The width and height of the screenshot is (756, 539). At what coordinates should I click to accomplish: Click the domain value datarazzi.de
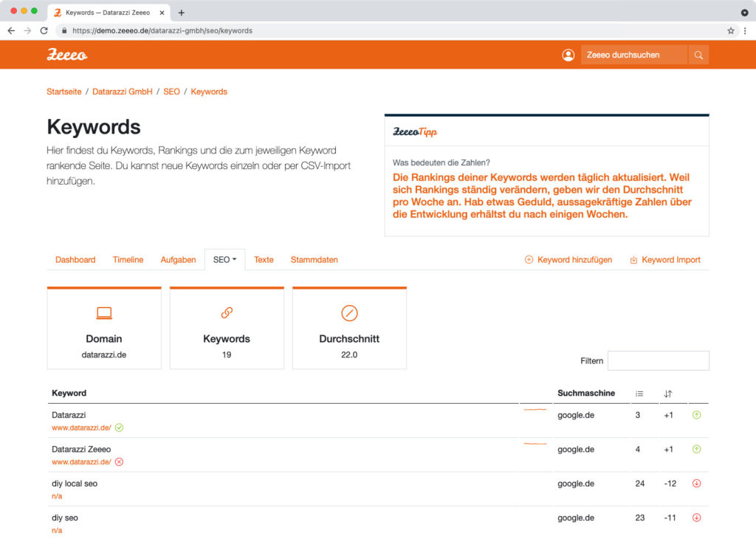click(103, 355)
